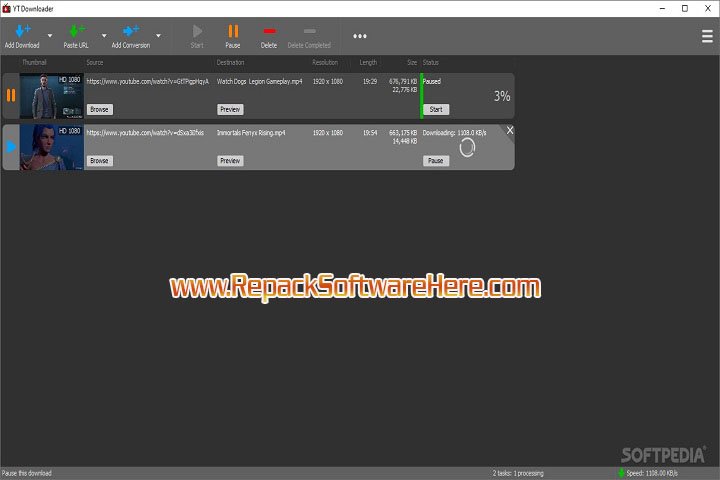This screenshot has height=480, width=720.
Task: Click the Length column header
Action: pos(368,62)
